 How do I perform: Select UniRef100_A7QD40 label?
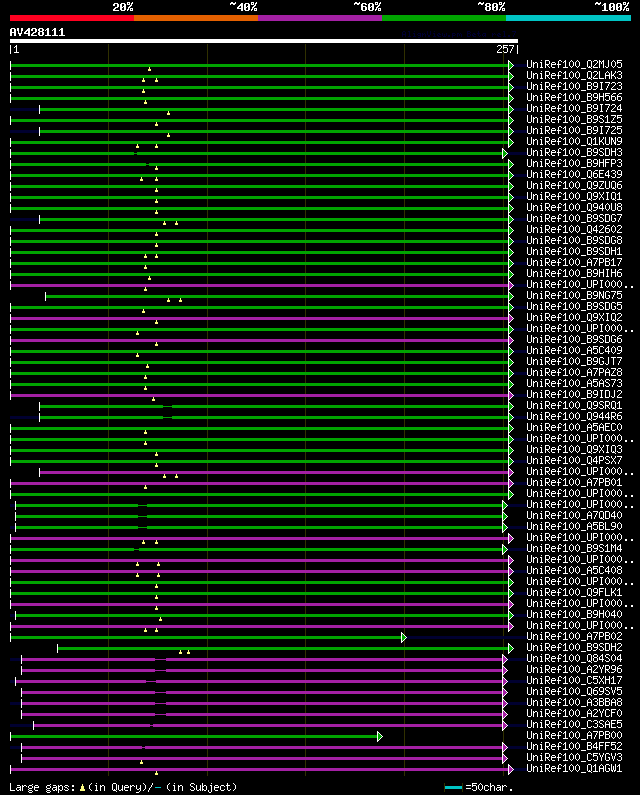(x=574, y=516)
